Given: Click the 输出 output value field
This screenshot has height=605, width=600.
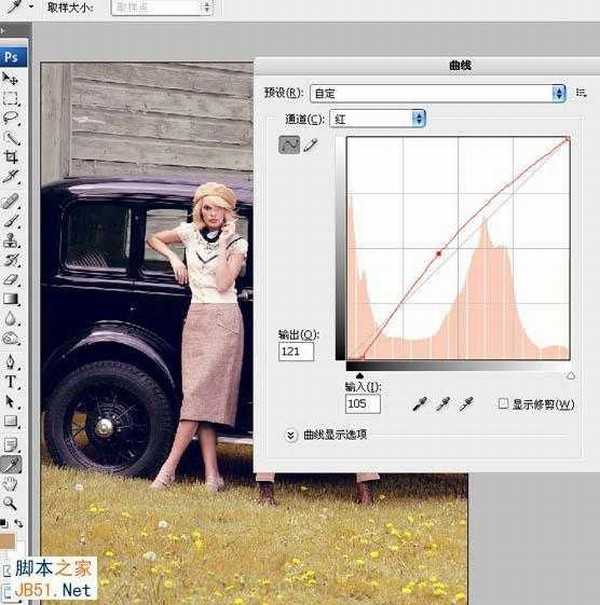Looking at the screenshot, I should (x=297, y=352).
